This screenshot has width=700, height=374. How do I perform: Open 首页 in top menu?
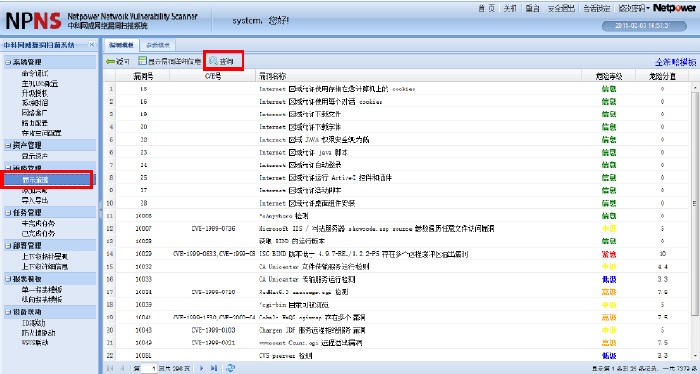487,8
